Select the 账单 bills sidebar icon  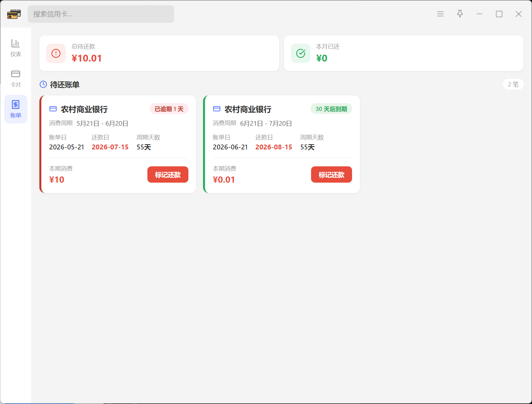(16, 109)
